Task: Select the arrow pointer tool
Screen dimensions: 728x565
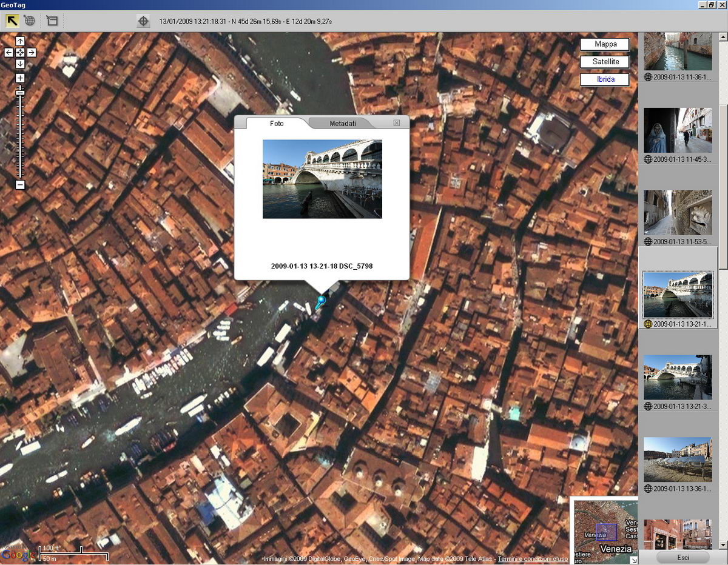Action: tap(12, 21)
